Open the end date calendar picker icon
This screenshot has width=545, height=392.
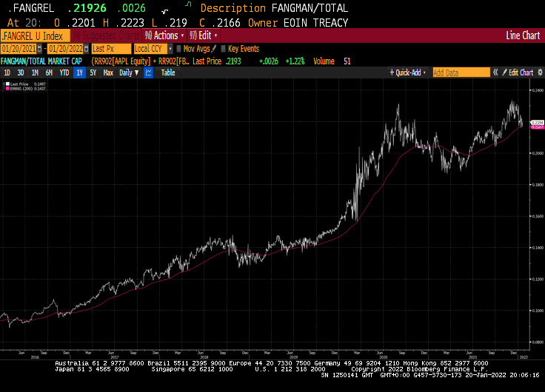(86, 49)
